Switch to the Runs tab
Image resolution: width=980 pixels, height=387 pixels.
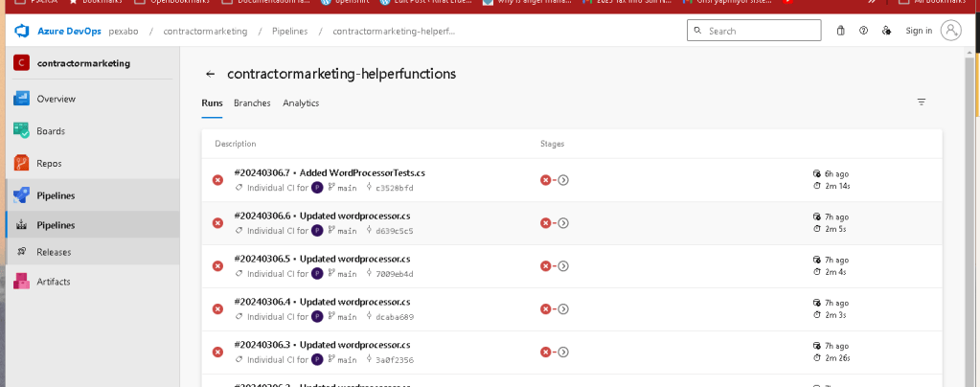pyautogui.click(x=212, y=103)
